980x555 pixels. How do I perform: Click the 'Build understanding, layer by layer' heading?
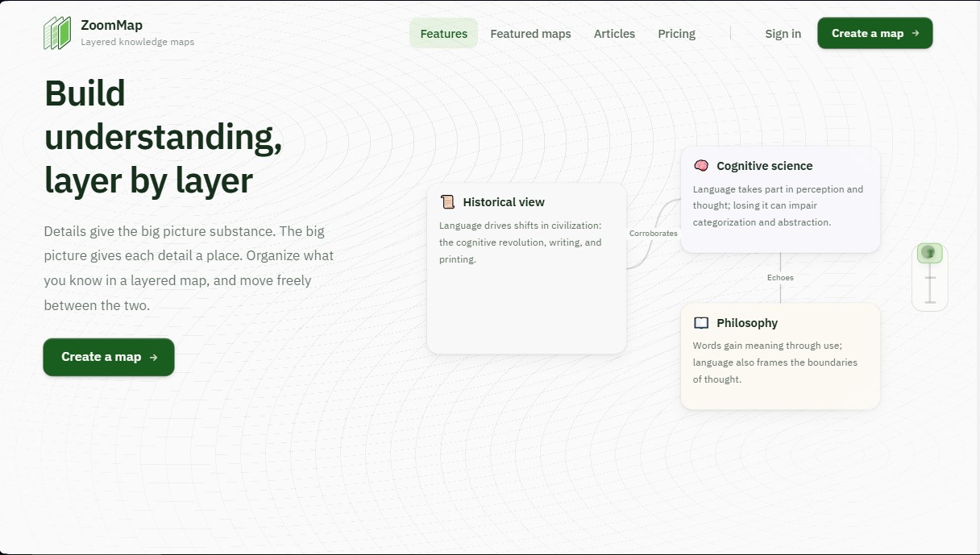(x=164, y=137)
